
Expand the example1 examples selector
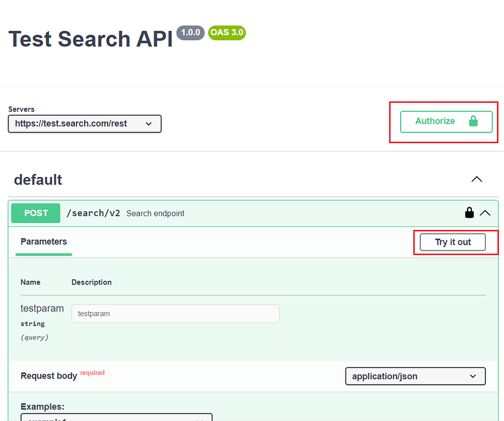coord(116,417)
